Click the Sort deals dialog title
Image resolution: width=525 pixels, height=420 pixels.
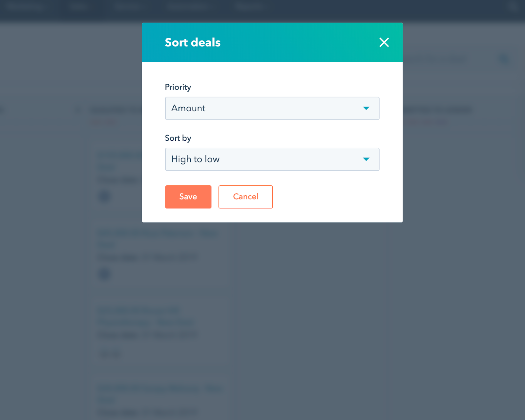pos(193,42)
